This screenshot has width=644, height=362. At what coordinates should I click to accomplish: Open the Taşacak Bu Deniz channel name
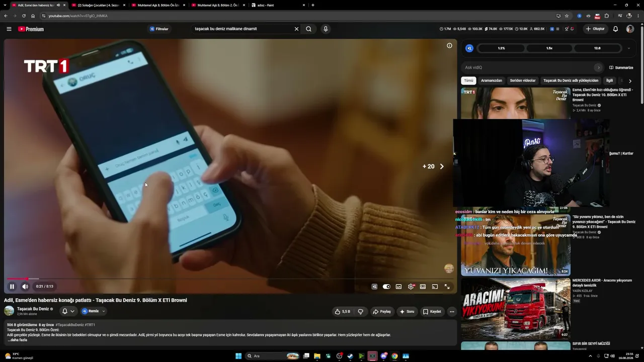coord(33,309)
